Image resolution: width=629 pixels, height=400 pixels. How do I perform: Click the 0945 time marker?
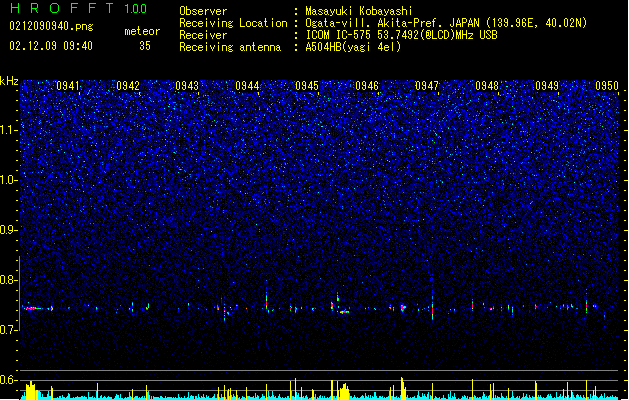307,86
